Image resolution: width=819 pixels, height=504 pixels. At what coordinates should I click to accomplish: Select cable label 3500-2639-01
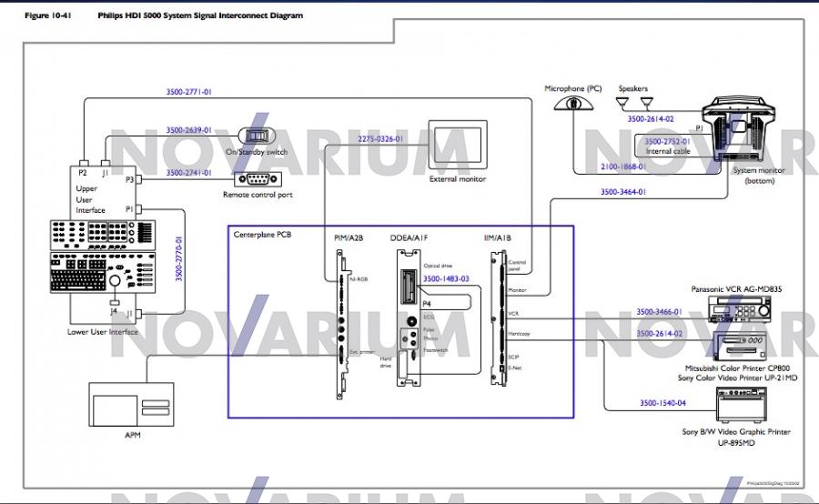coord(188,130)
